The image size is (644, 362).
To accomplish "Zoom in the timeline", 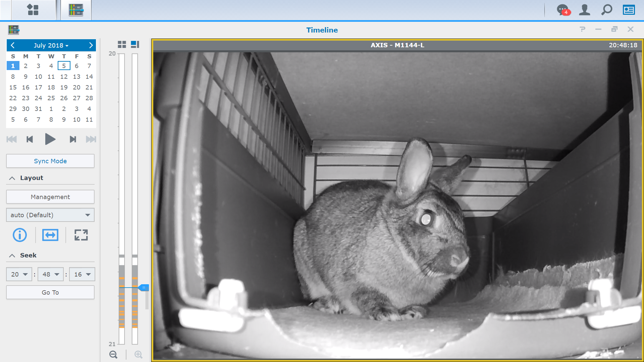I will pyautogui.click(x=139, y=355).
